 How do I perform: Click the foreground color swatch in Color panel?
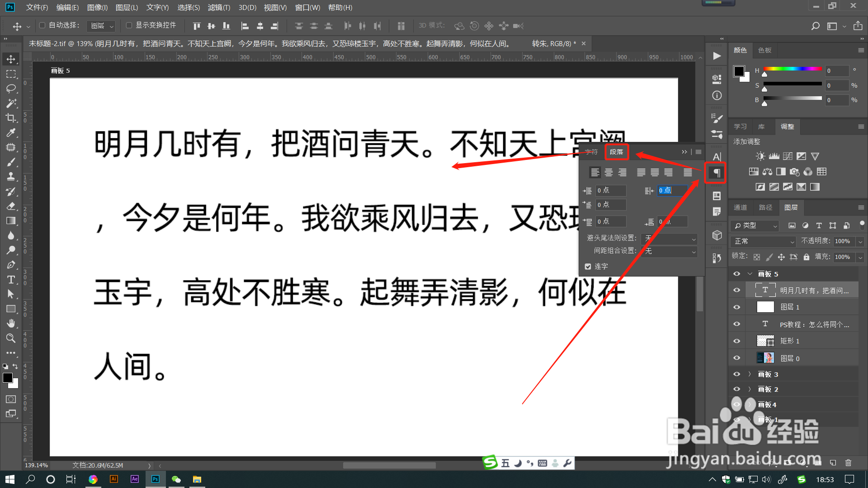point(739,71)
